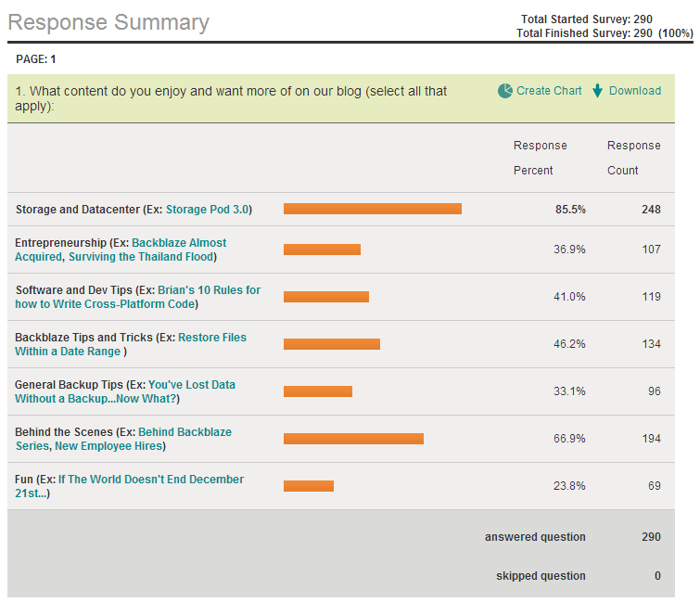Screen dimensions: 700x615
Task: Open the New Employee Hires link
Action: (x=108, y=446)
